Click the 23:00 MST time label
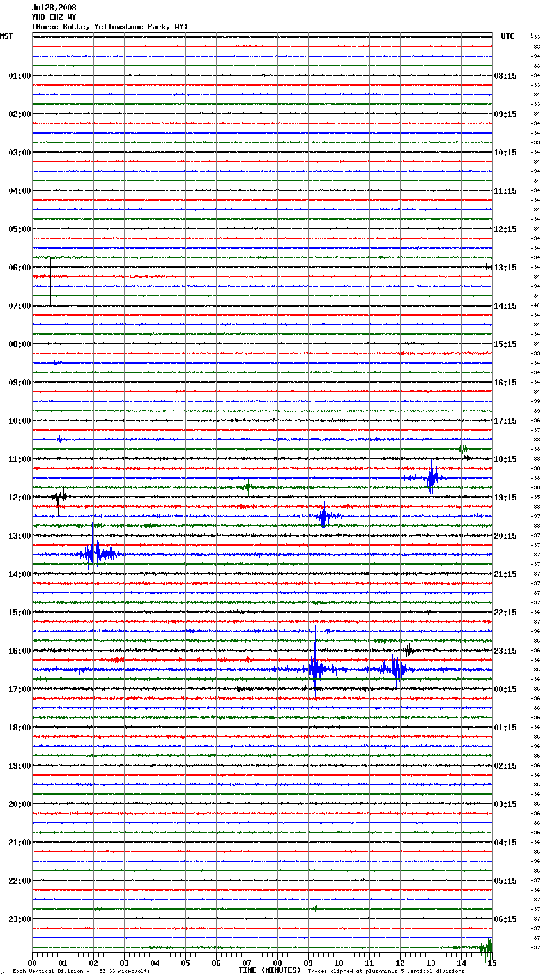The height and width of the screenshot is (980, 543). tap(20, 919)
